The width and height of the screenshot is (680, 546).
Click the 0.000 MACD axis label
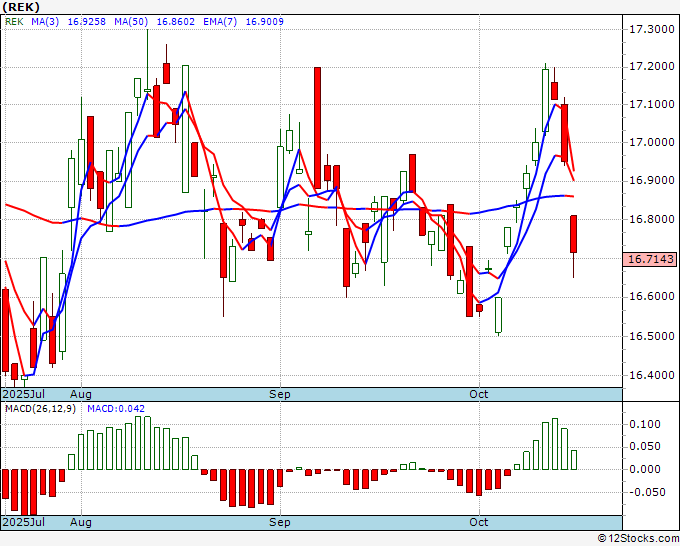pyautogui.click(x=645, y=469)
